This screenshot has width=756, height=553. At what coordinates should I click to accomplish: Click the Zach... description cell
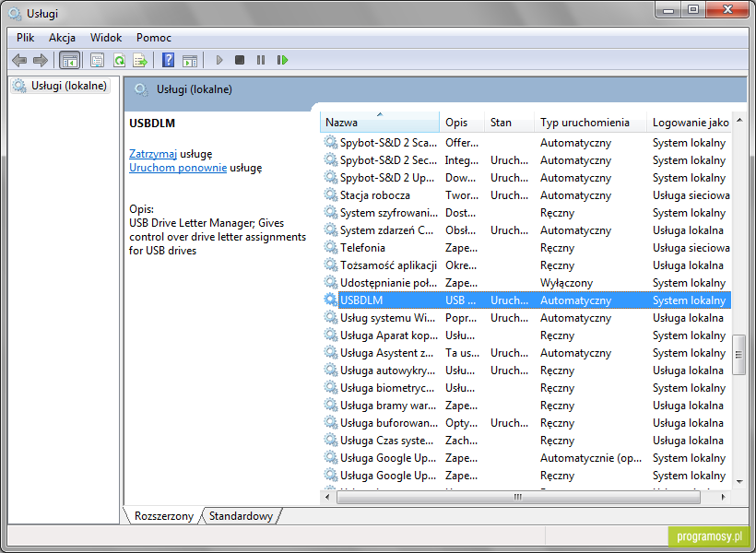461,441
